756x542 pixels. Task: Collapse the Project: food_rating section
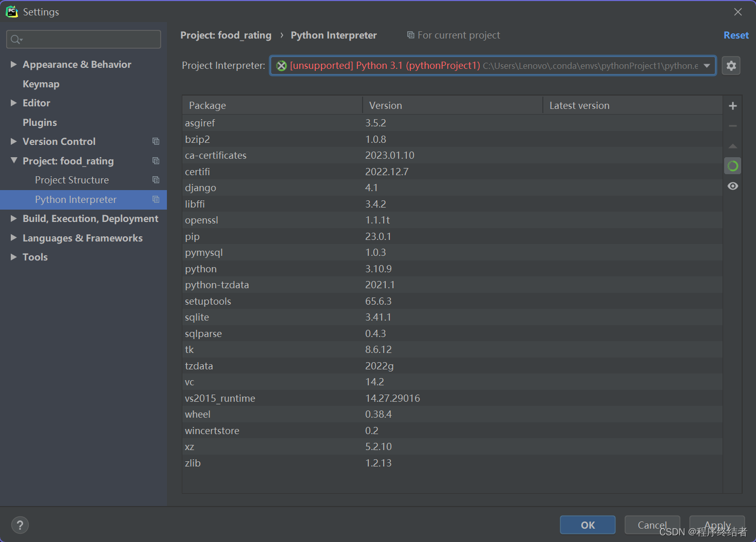14,161
